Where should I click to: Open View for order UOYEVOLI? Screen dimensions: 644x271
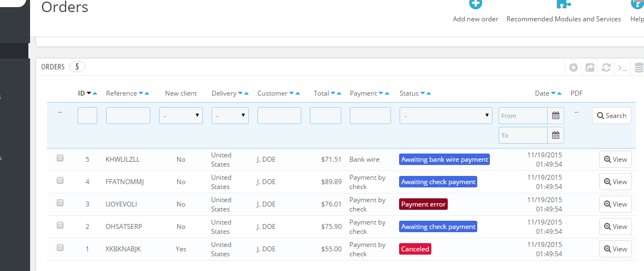click(x=615, y=204)
